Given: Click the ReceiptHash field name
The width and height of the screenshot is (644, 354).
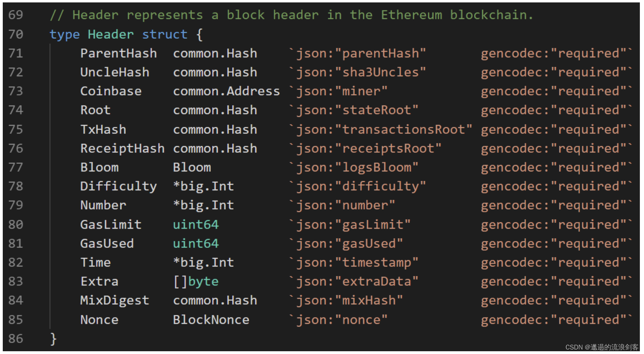Looking at the screenshot, I should pyautogui.click(x=122, y=149).
